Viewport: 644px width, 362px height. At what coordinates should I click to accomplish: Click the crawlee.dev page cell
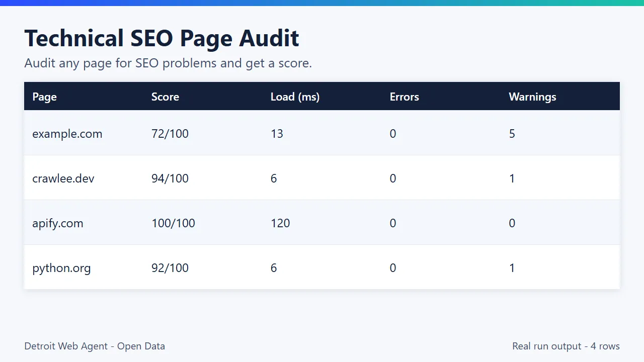tap(63, 178)
